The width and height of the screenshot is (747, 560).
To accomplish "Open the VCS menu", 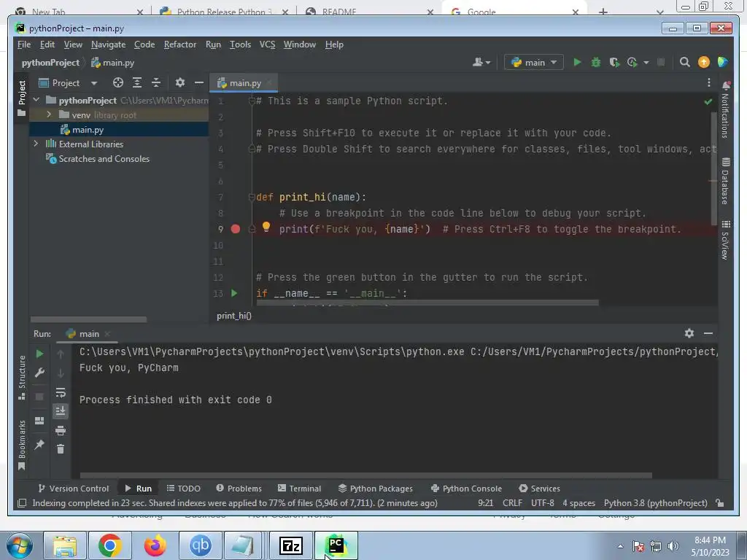I will pyautogui.click(x=267, y=44).
